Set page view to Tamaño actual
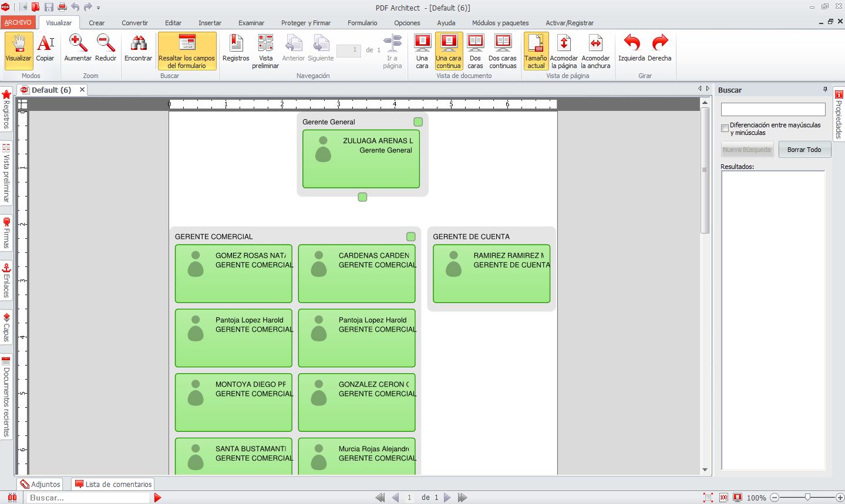This screenshot has height=504, width=845. [x=536, y=51]
